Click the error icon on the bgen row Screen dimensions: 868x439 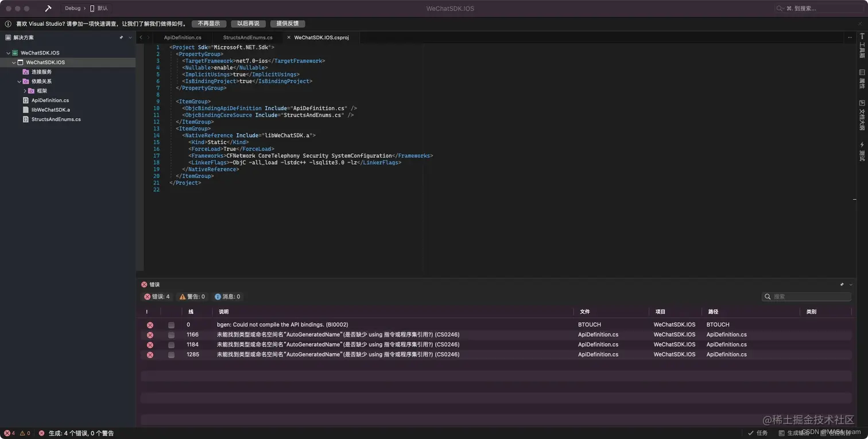point(150,325)
